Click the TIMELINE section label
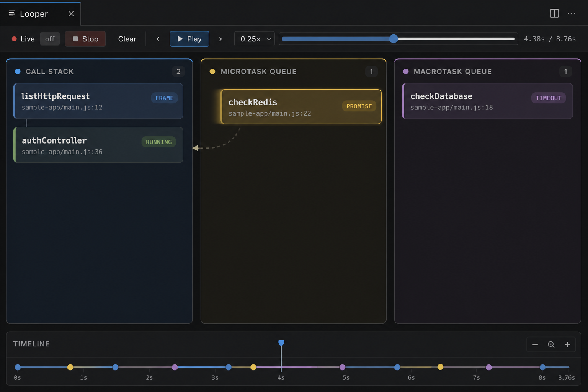The height and width of the screenshot is (392, 588). point(31,344)
